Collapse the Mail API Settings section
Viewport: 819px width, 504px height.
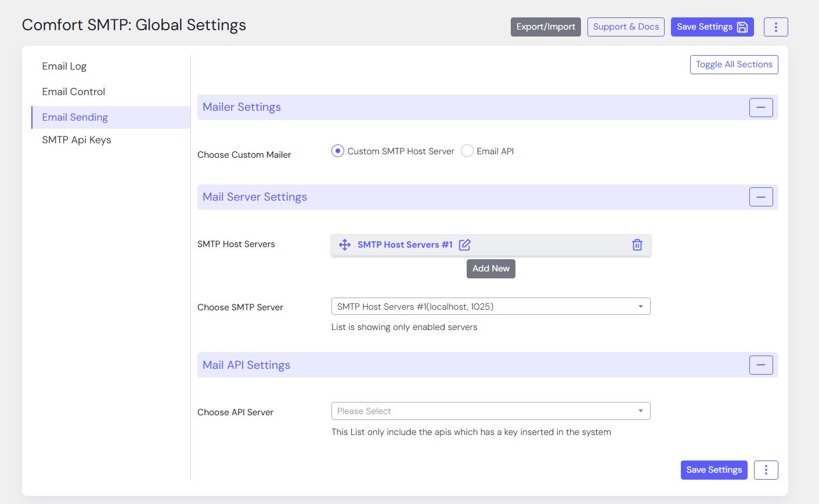click(x=760, y=365)
